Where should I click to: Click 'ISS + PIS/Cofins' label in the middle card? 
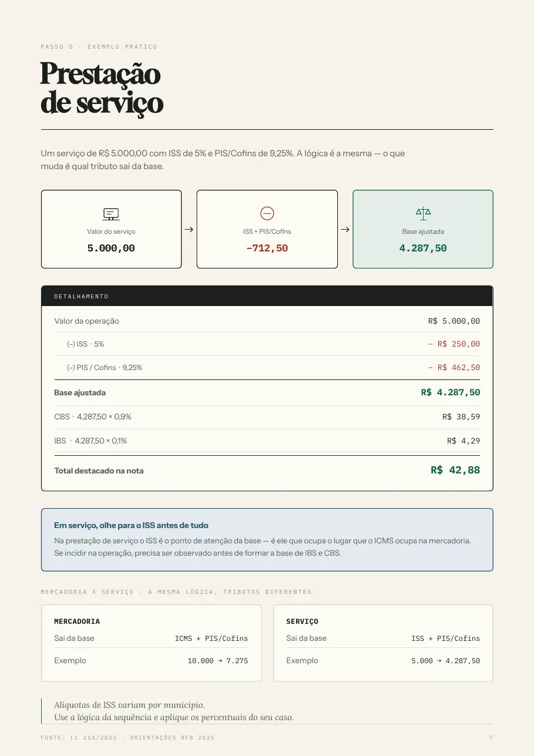(267, 231)
